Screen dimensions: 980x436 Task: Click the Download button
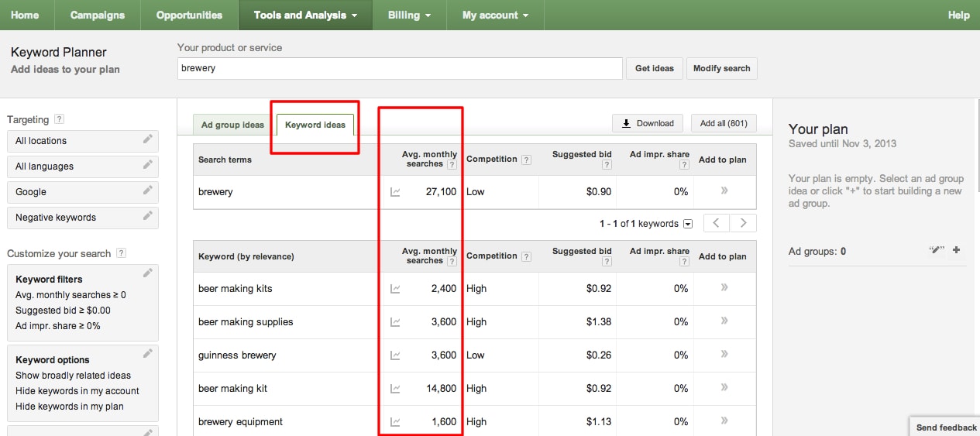coord(648,123)
